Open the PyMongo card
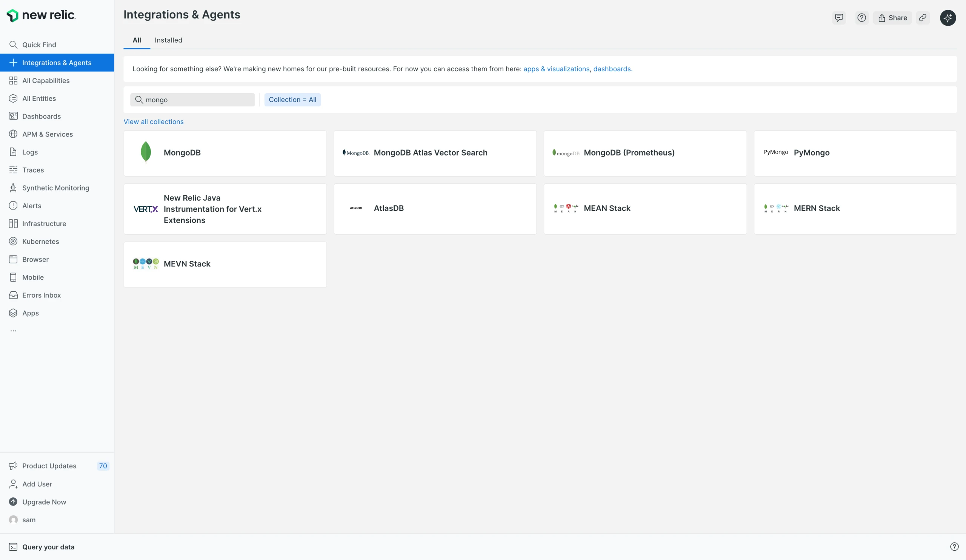Viewport: 966px width, 560px height. [x=855, y=153]
